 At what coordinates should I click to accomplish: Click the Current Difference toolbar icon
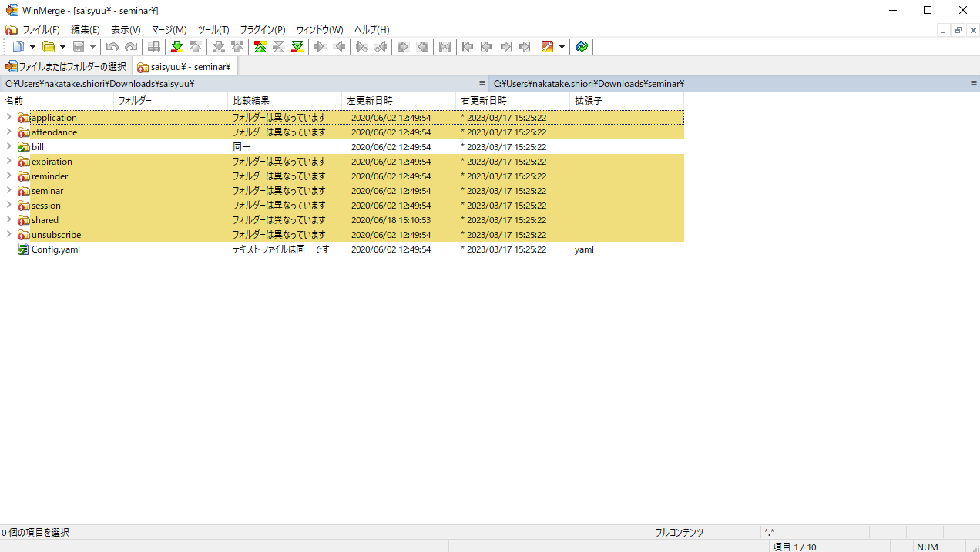pyautogui.click(x=278, y=47)
